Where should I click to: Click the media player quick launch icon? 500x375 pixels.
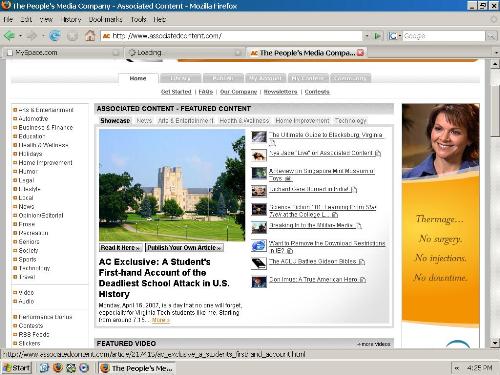coord(84,368)
